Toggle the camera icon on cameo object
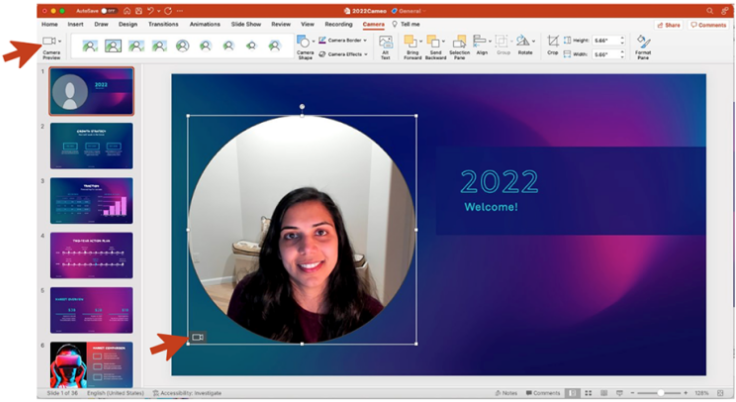The height and width of the screenshot is (402, 736). coord(198,337)
